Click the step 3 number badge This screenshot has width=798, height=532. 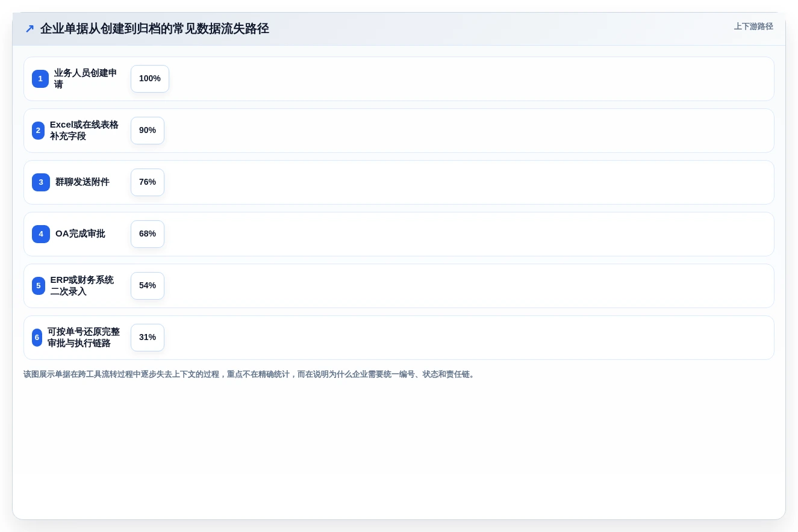pyautogui.click(x=41, y=182)
